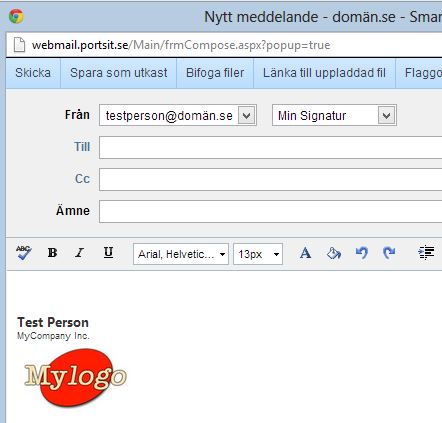This screenshot has height=423, width=442.
Task: Toggle bold formatting
Action: (52, 253)
